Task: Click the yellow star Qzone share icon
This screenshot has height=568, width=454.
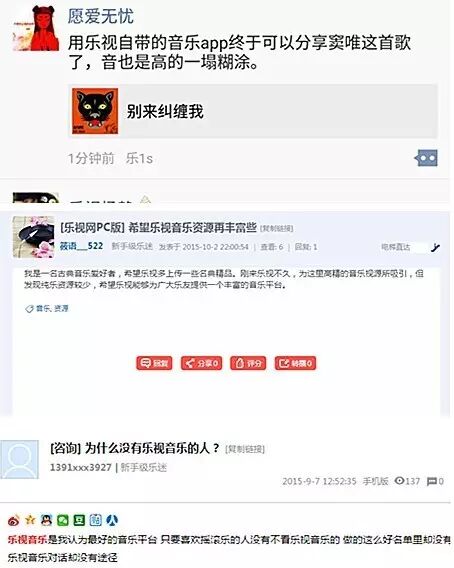Action: [x=30, y=520]
